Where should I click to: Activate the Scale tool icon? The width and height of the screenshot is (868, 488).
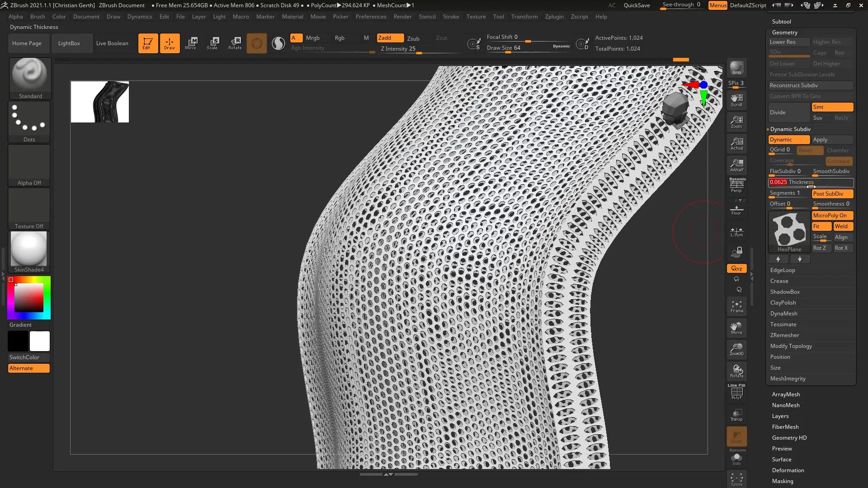212,43
